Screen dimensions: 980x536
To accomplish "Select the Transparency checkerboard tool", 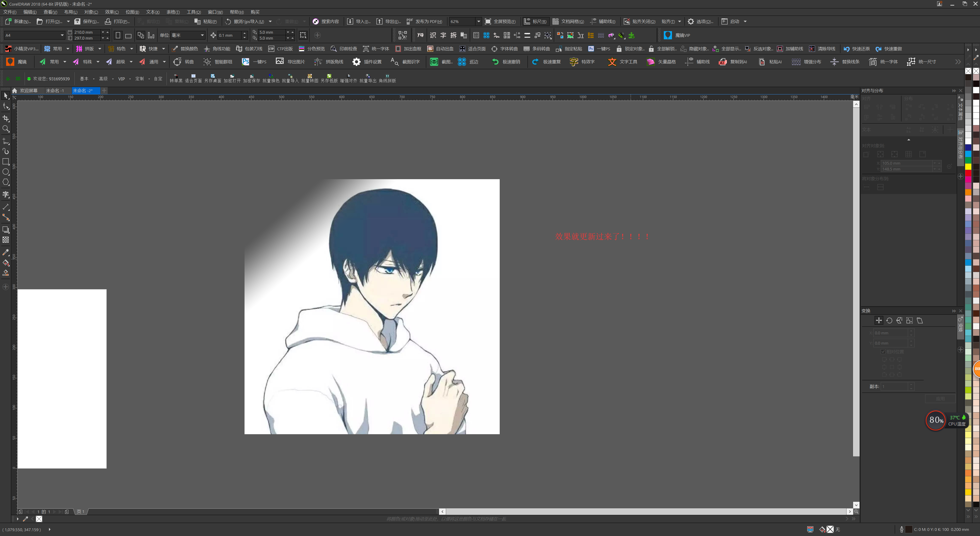I will [x=6, y=240].
